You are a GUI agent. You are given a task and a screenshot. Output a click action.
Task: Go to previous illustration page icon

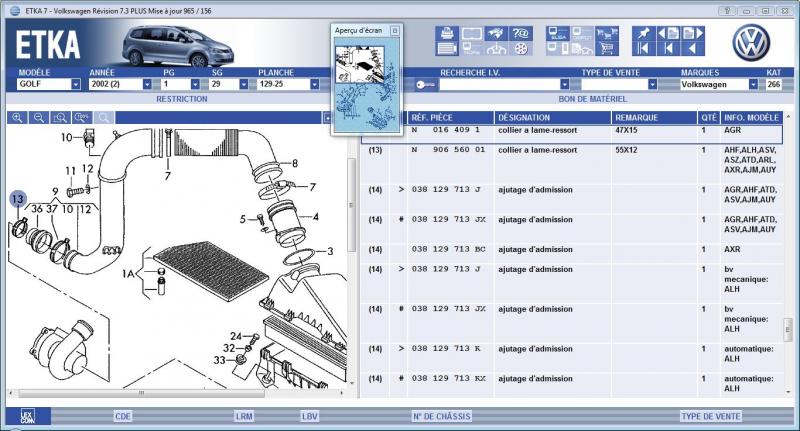pos(668,34)
